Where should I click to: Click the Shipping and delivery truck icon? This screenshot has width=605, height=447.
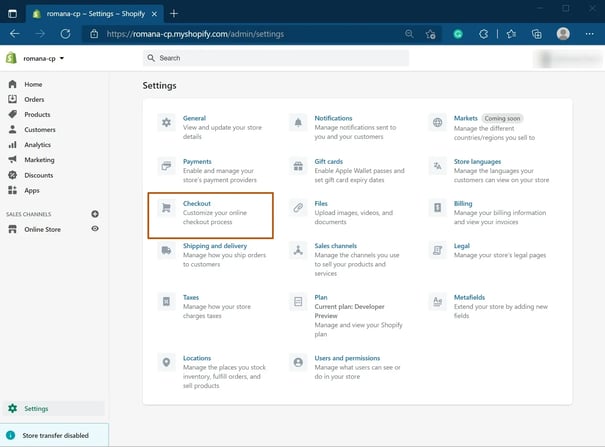click(166, 250)
